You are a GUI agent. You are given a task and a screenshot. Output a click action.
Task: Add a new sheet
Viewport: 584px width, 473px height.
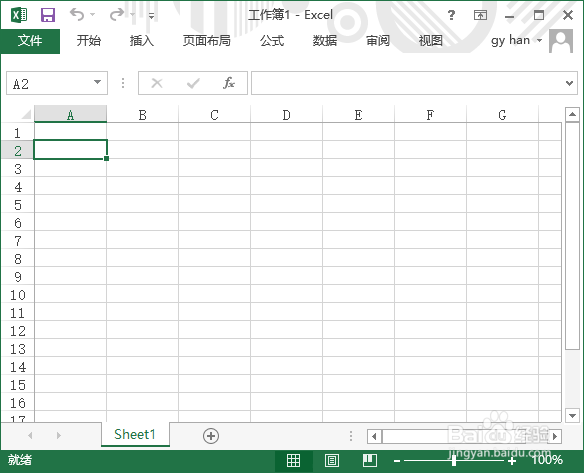[x=211, y=435]
